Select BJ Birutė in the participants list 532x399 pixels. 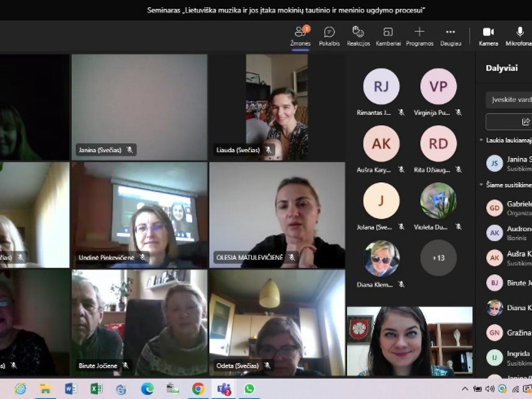tap(509, 283)
